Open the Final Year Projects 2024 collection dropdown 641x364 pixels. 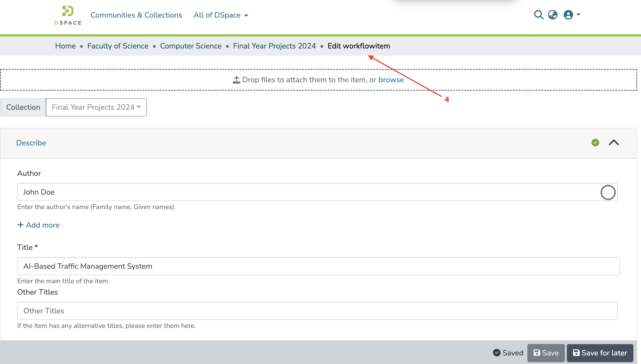pyautogui.click(x=96, y=107)
